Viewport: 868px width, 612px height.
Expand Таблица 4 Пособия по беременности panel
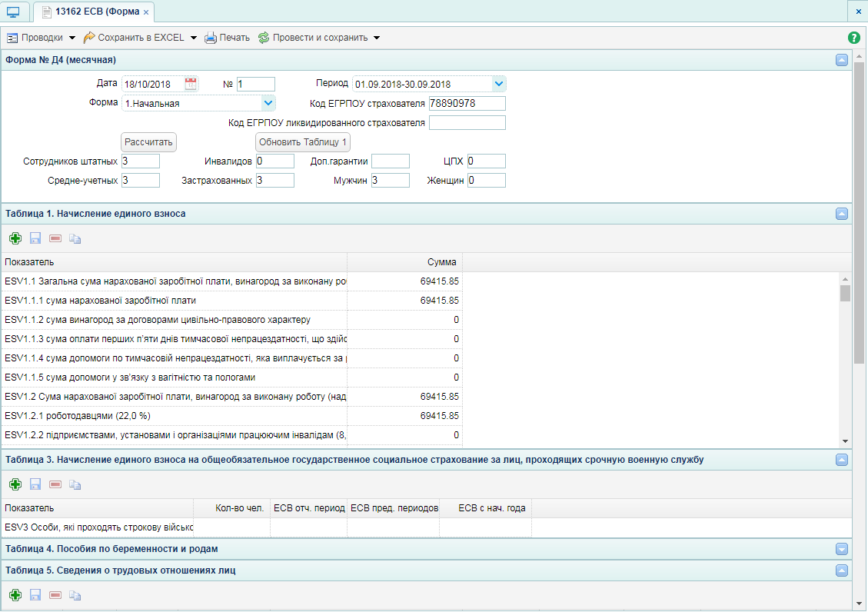(842, 549)
